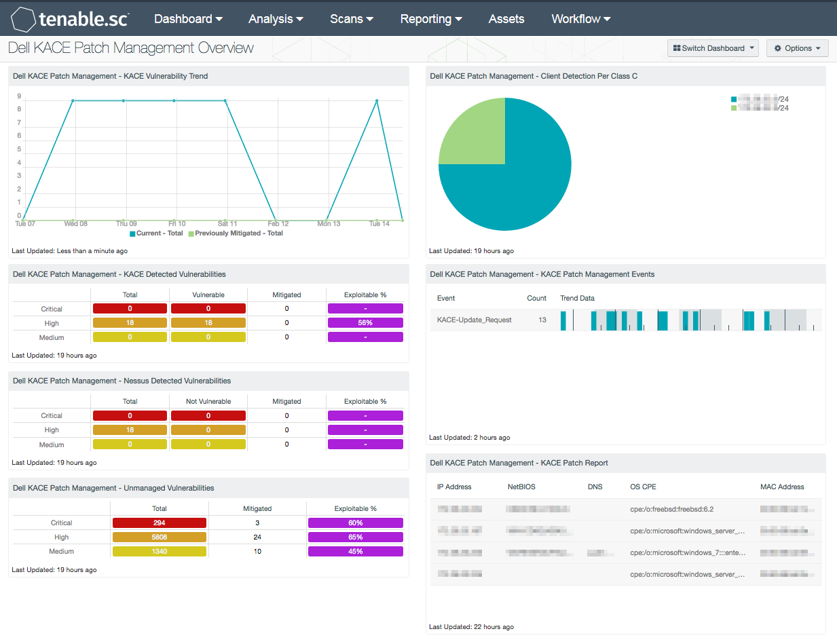Screen dimensions: 837x644
Task: Open the Options gear dropdown
Action: (798, 48)
